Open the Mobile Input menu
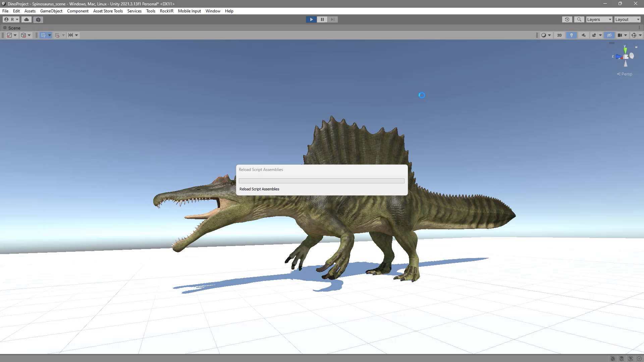Image resolution: width=644 pixels, height=362 pixels. 190,11
